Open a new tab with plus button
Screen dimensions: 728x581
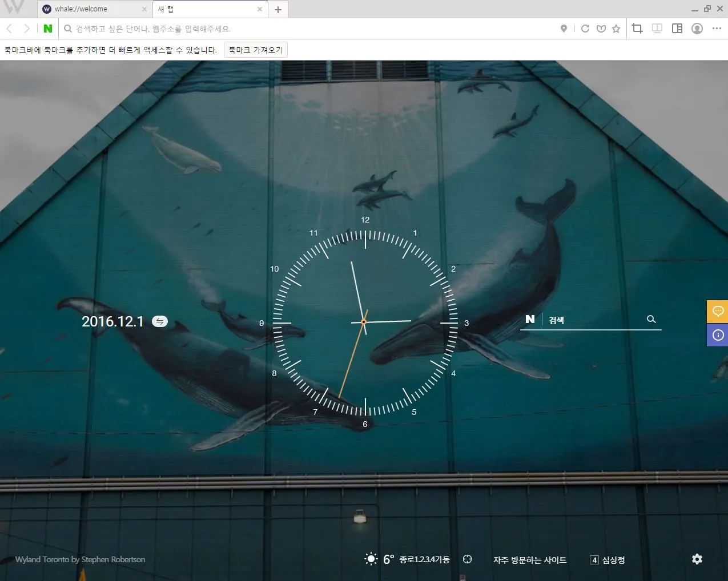[278, 9]
